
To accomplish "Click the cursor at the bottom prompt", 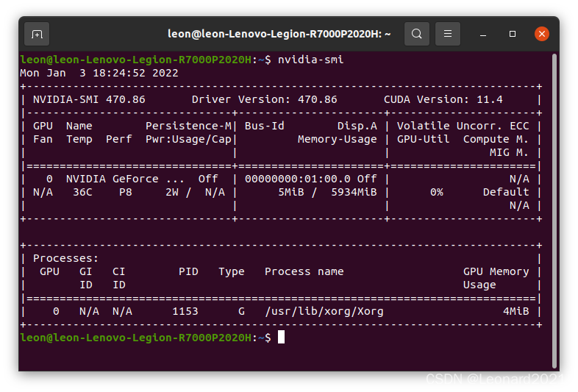I will [x=281, y=338].
